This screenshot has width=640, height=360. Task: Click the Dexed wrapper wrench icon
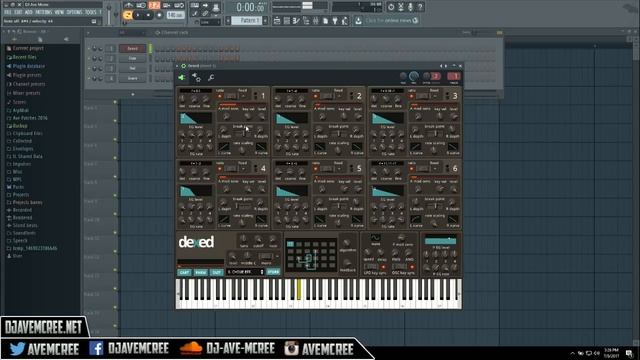[x=211, y=78]
